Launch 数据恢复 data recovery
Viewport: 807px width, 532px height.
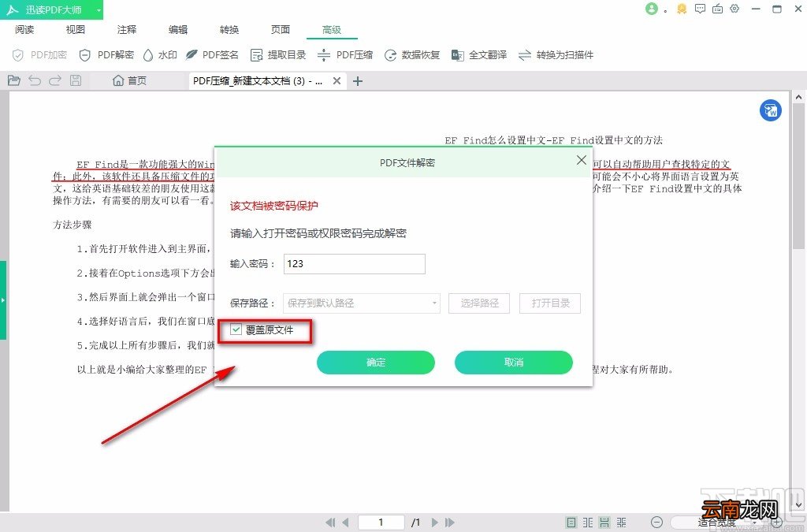point(412,55)
